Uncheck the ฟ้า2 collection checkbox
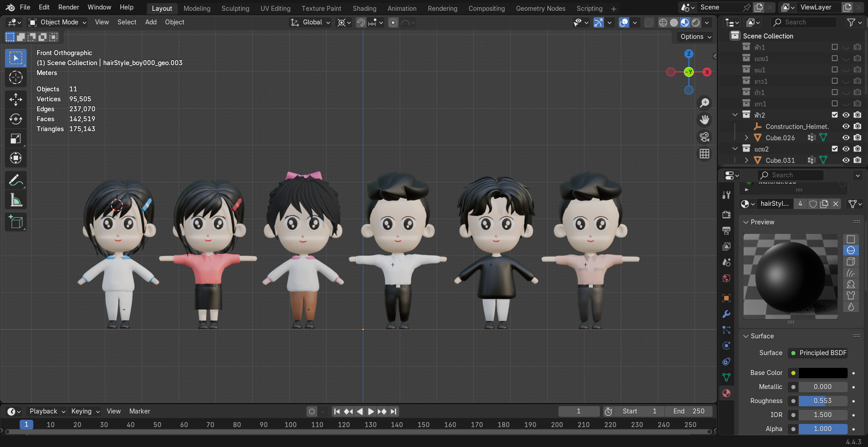Viewport: 868px width, 447px height. point(835,115)
